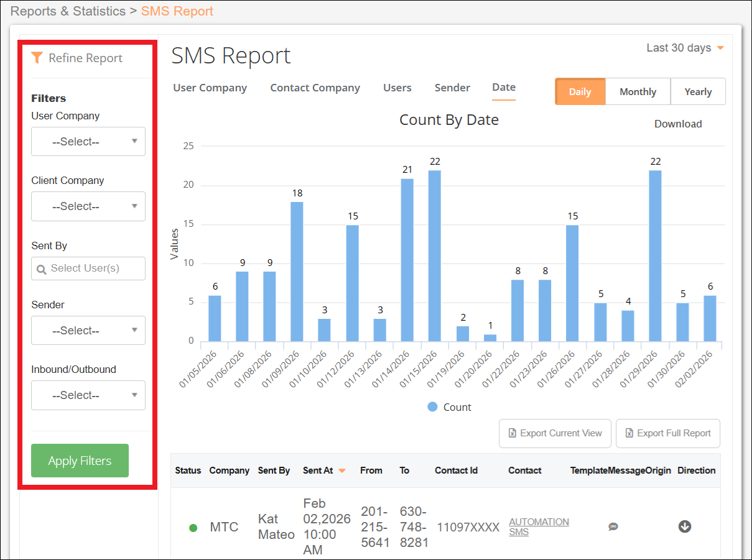
Task: Click the Feb 02,2026 10:00 AM cell
Action: (327, 526)
